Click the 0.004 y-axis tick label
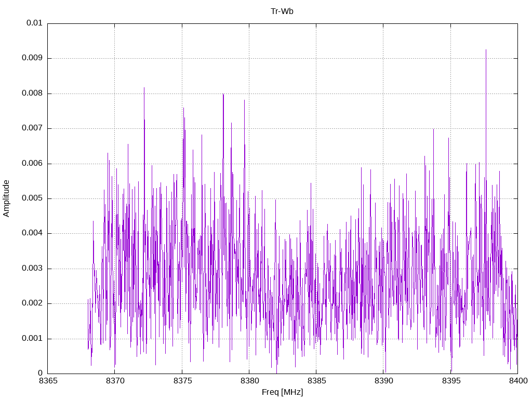This screenshot has width=532, height=399. [x=32, y=233]
